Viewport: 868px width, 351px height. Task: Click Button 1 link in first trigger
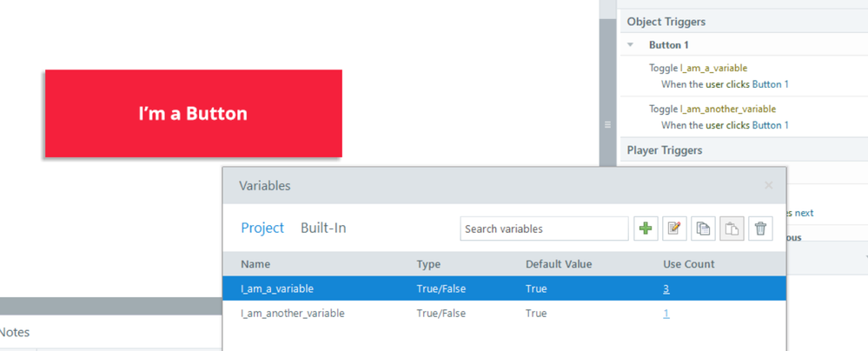coord(771,84)
